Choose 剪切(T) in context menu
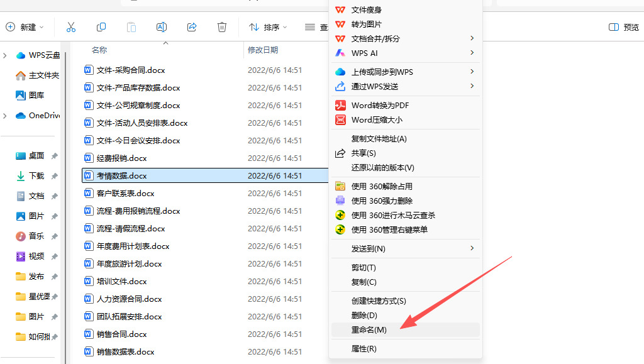Viewport: 644px width, 364px height. point(406,268)
